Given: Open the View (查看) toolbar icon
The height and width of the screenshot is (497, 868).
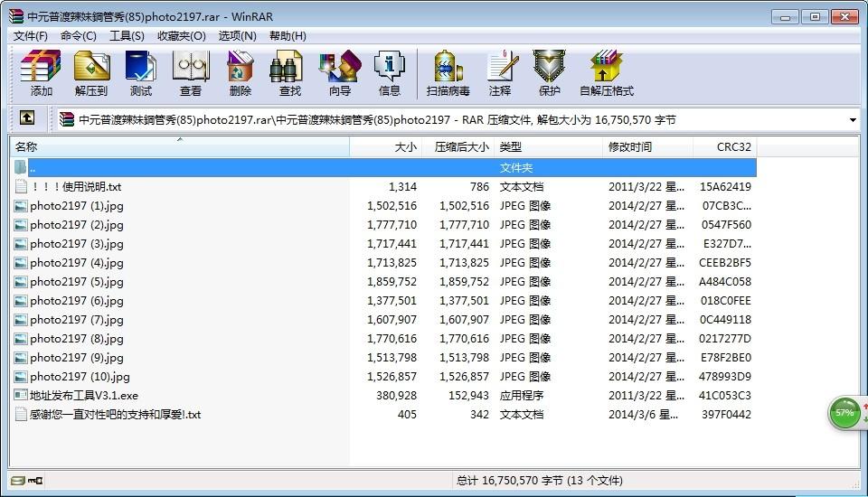Looking at the screenshot, I should [190, 72].
